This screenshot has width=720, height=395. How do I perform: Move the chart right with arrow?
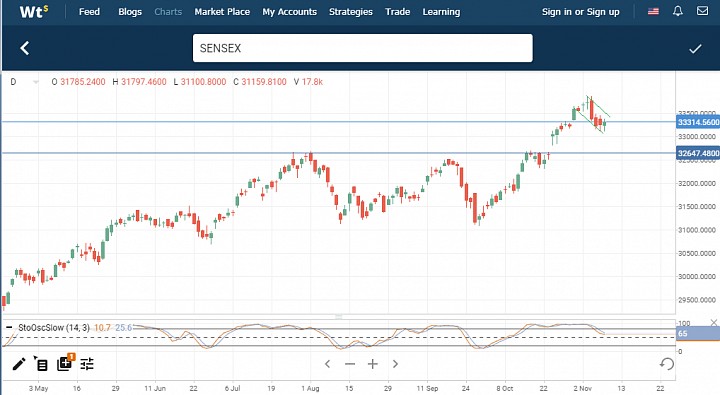click(x=395, y=364)
